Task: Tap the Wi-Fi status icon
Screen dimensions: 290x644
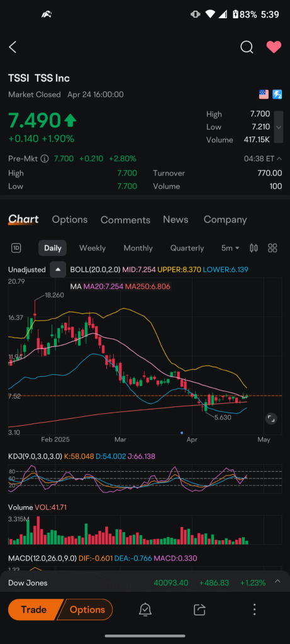Action: click(x=210, y=14)
